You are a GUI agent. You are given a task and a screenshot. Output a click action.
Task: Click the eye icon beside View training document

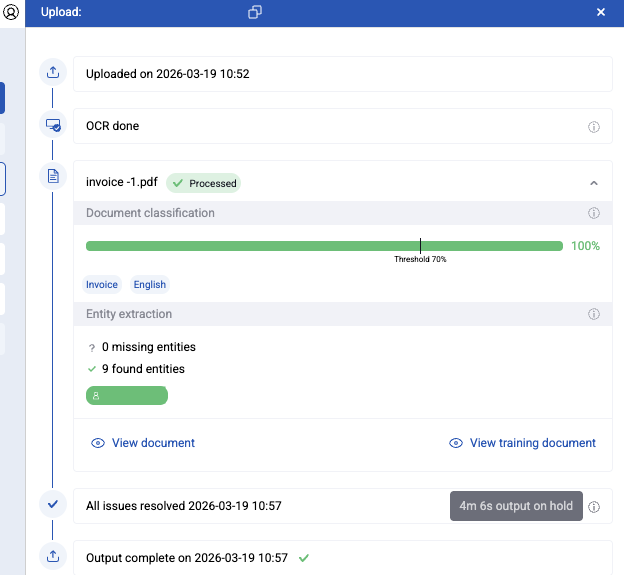456,443
